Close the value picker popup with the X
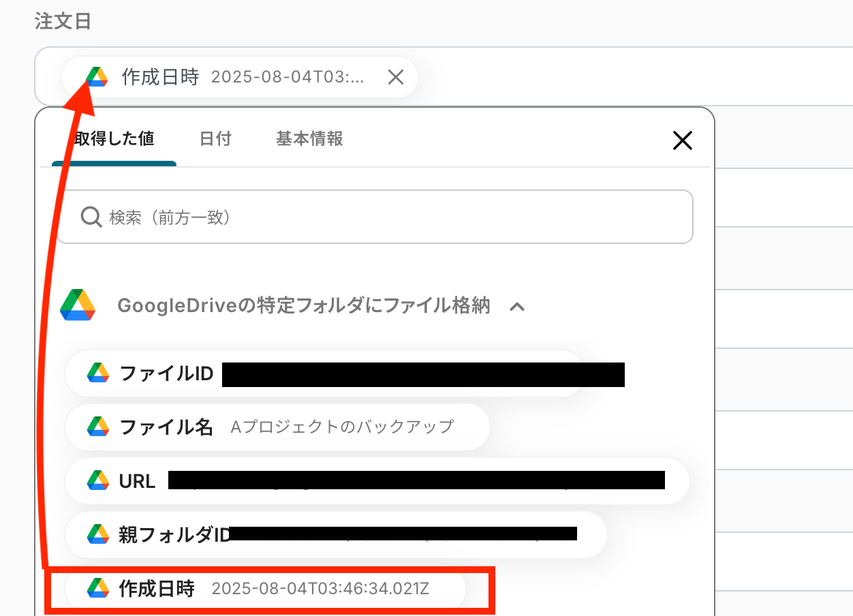Viewport: 853px width, 616px height. [682, 140]
